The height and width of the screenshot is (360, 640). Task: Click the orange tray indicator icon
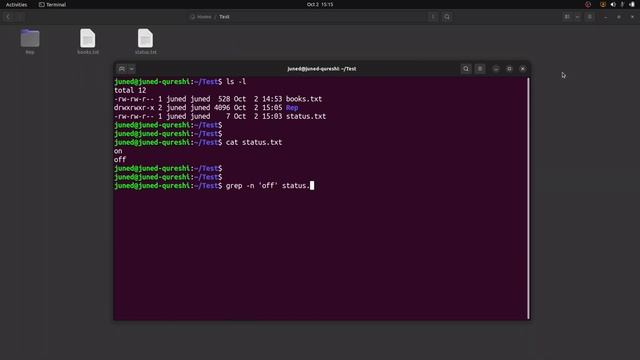point(603,4)
